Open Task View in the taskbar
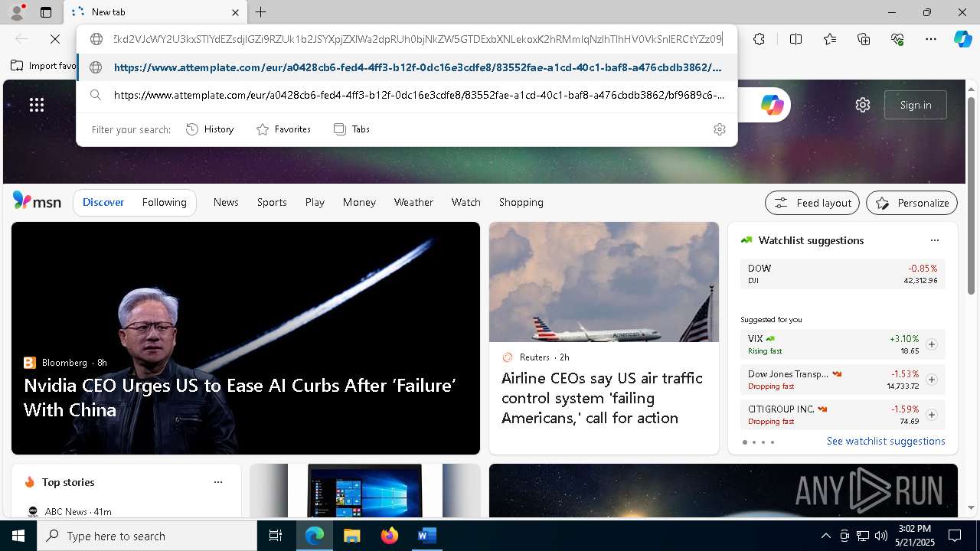Screen dimensions: 980x551 tap(276, 536)
